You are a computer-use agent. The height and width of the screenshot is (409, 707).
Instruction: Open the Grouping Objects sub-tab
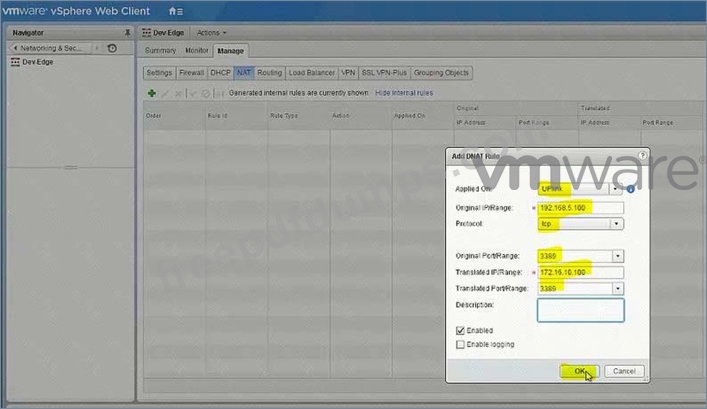441,73
